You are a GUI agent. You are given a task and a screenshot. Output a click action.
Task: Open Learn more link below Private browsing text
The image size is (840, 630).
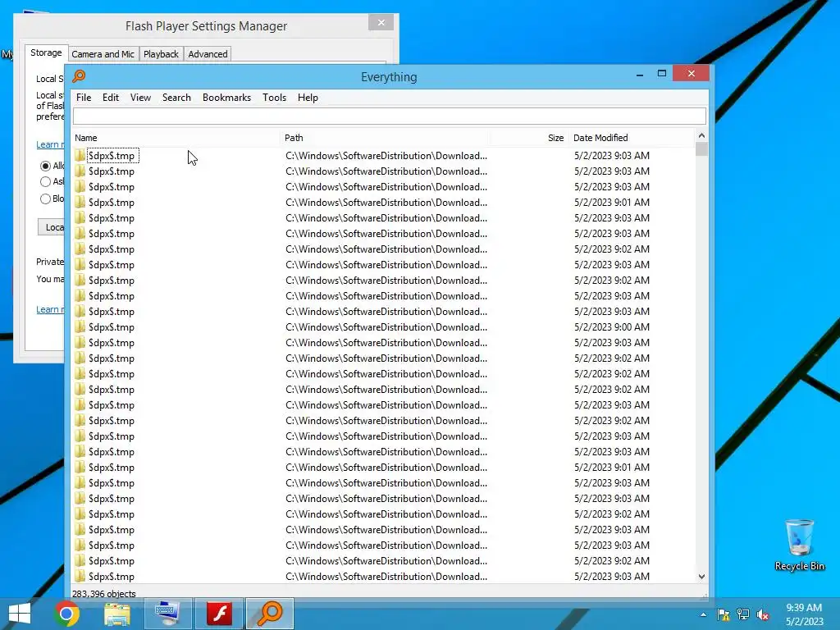click(x=50, y=309)
